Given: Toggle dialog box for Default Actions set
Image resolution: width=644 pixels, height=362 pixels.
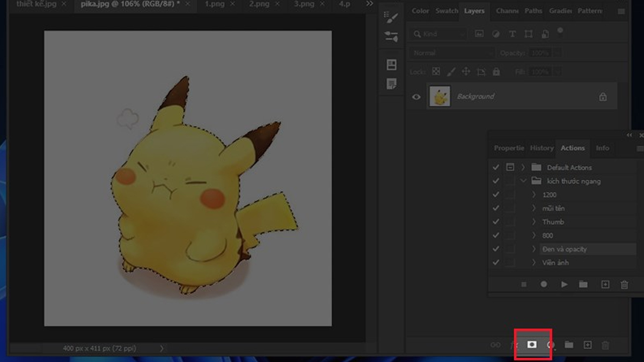Looking at the screenshot, I should pos(510,167).
